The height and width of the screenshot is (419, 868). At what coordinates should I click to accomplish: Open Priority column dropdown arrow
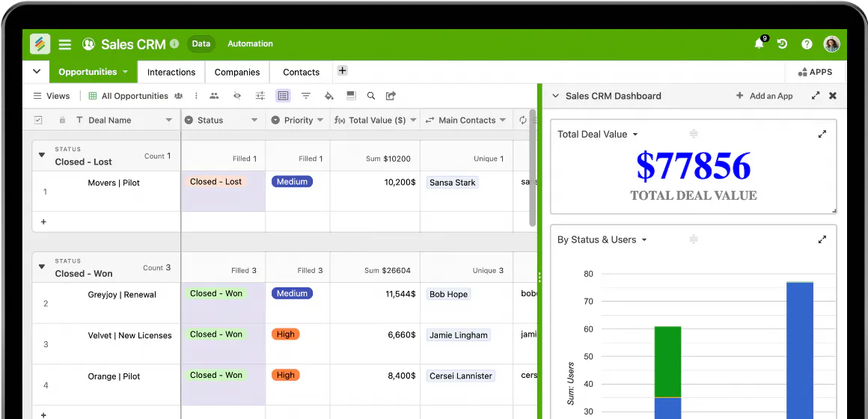[320, 120]
